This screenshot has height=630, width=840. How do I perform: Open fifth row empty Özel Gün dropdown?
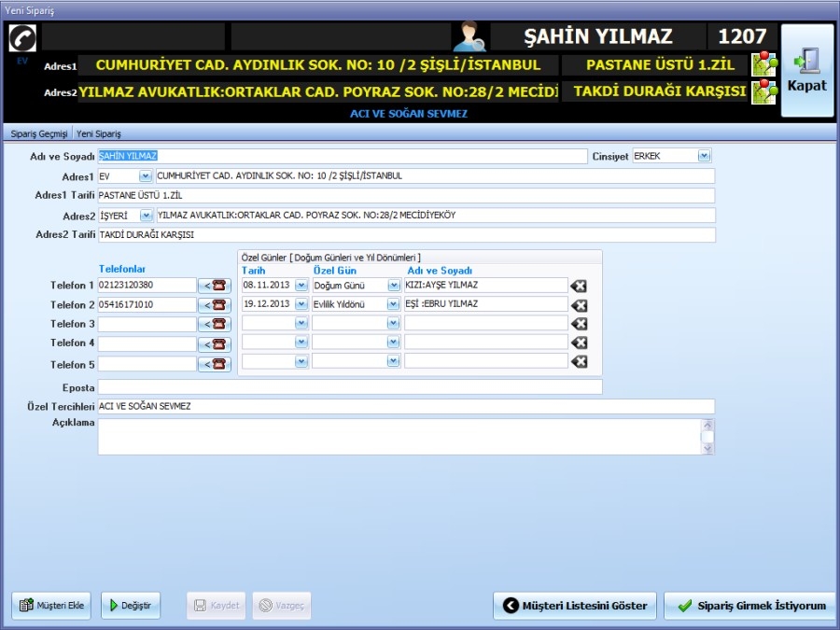click(394, 361)
